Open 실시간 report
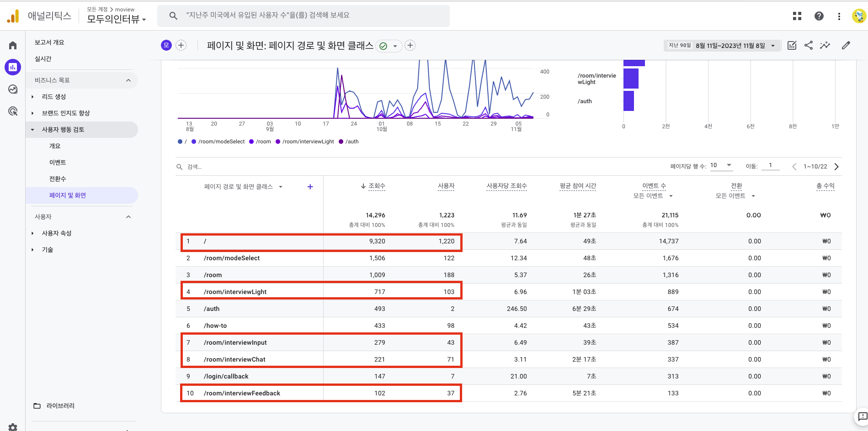The height and width of the screenshot is (431, 868). [x=43, y=59]
